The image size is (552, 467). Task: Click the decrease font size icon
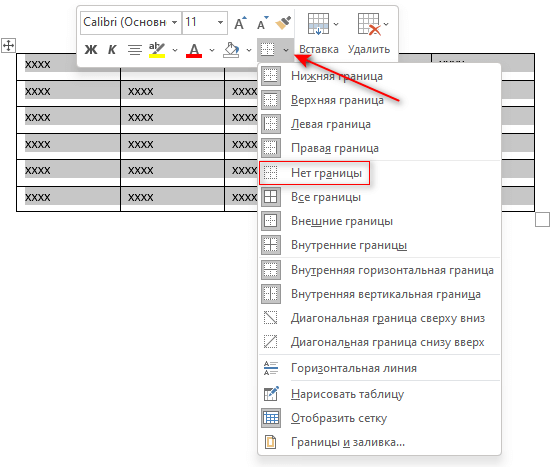click(x=263, y=23)
